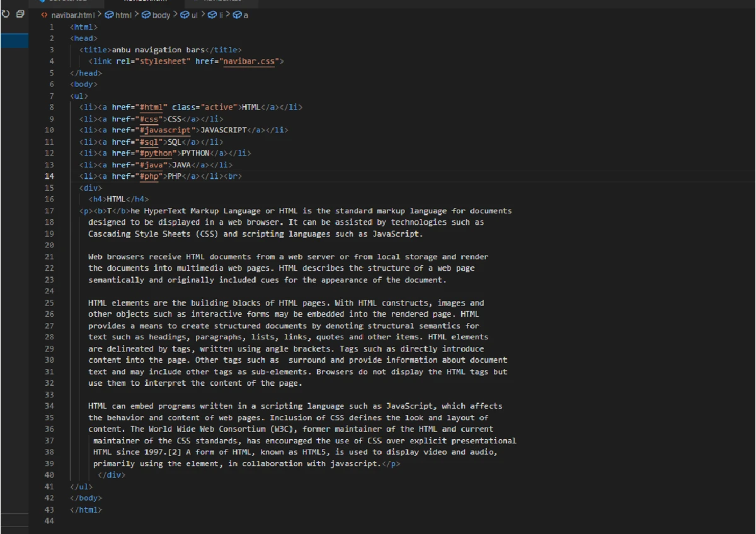This screenshot has width=756, height=534.
Task: Click the text 'Cascading Style Sheets (CSS)'
Action: pyautogui.click(x=153, y=234)
